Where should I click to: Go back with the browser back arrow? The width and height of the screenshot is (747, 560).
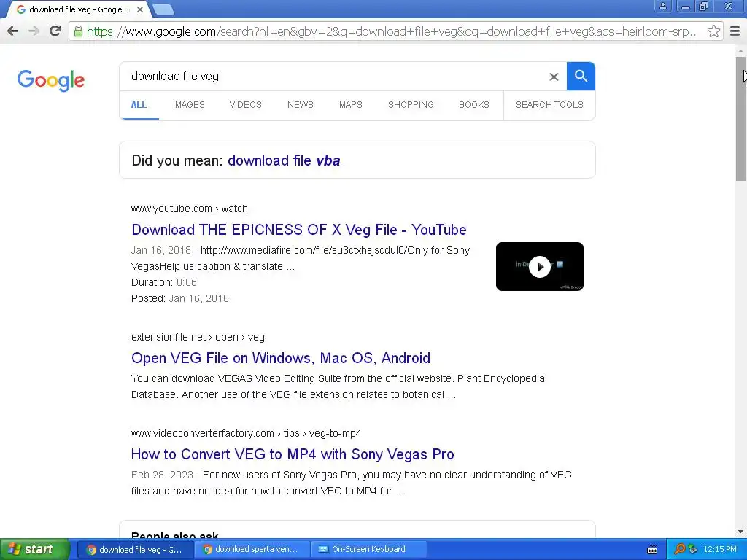(x=13, y=31)
